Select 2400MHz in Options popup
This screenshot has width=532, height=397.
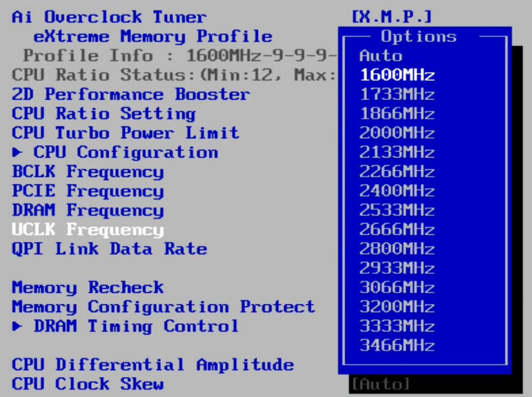pos(397,191)
